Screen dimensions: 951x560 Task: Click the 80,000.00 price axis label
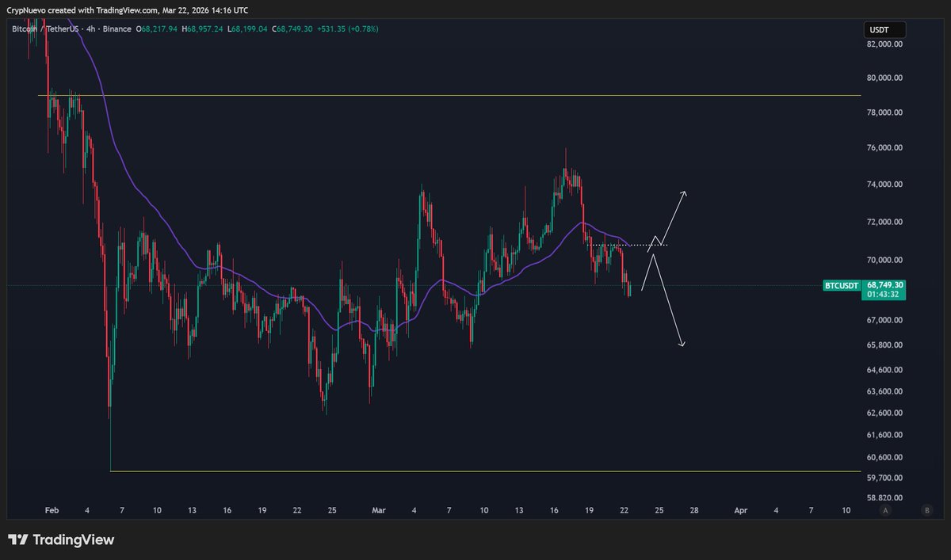(x=885, y=78)
